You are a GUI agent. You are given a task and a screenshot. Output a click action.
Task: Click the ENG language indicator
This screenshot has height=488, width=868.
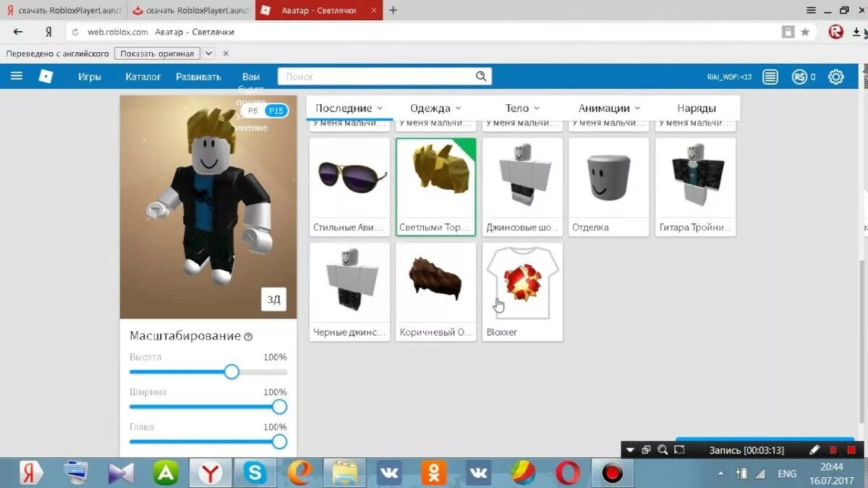point(787,474)
